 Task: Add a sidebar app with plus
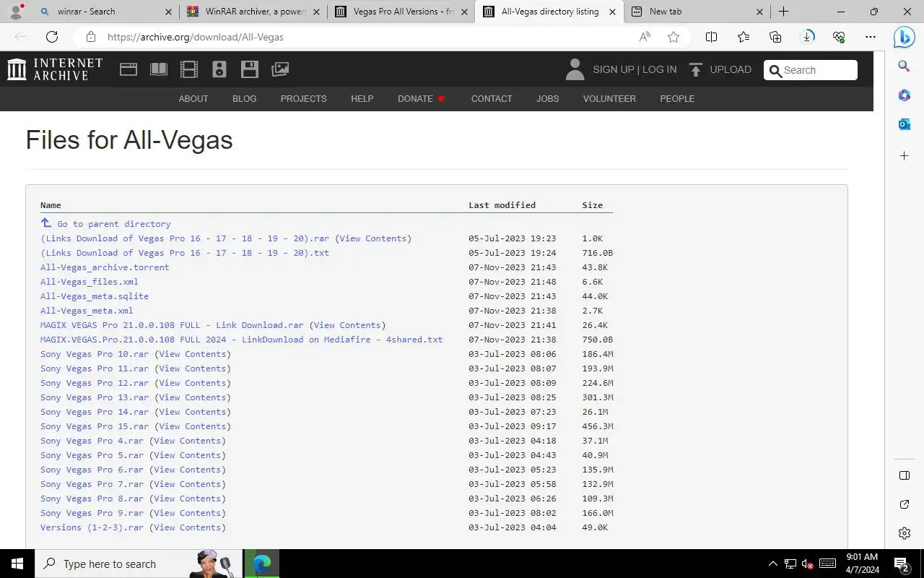coord(904,155)
